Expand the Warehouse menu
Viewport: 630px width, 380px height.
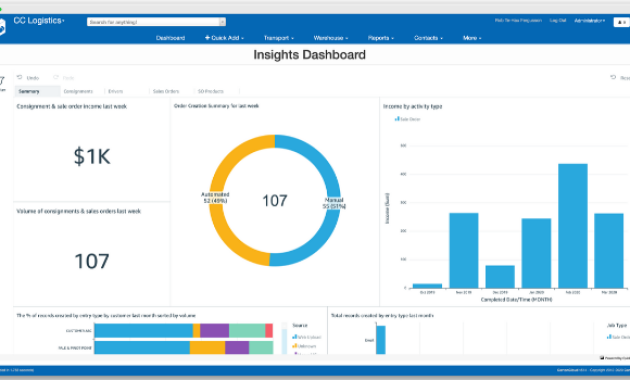point(331,38)
